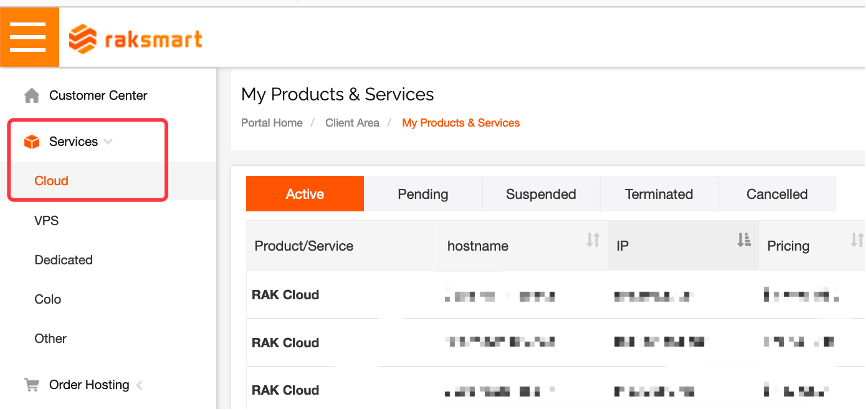Viewport: 866px width, 410px height.
Task: Go to Portal Home breadcrumb
Action: 272,123
